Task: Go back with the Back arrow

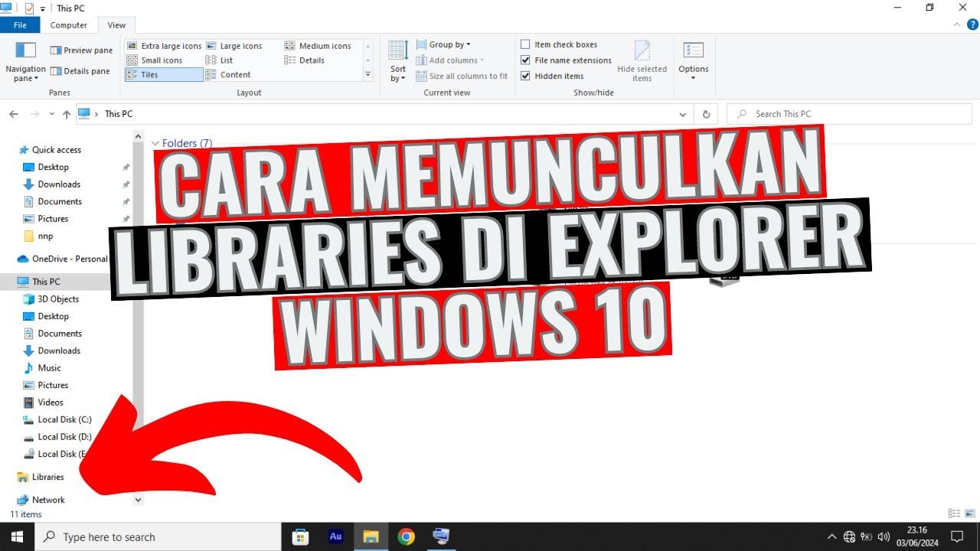Action: click(14, 114)
